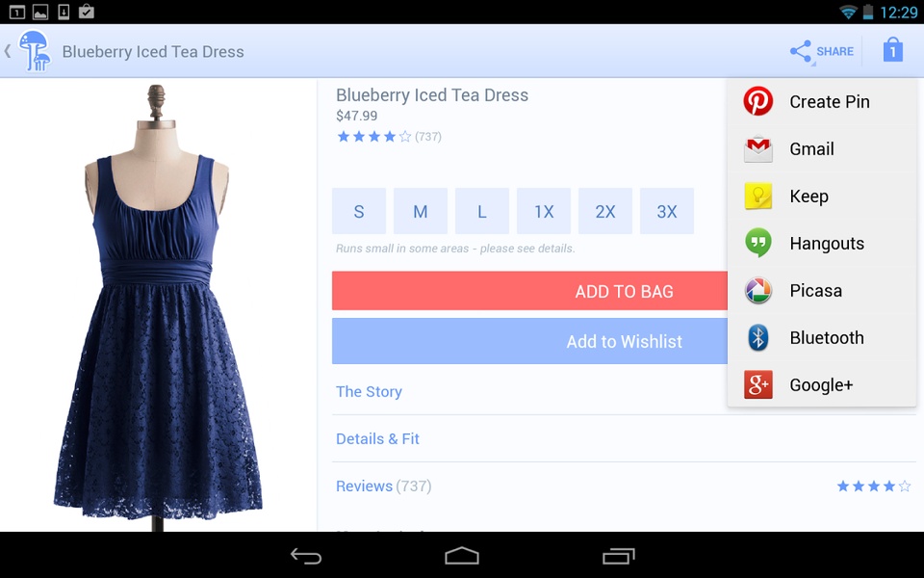Screen dimensions: 924x578
Task: Tap the SHARE label in the header
Action: 835,51
